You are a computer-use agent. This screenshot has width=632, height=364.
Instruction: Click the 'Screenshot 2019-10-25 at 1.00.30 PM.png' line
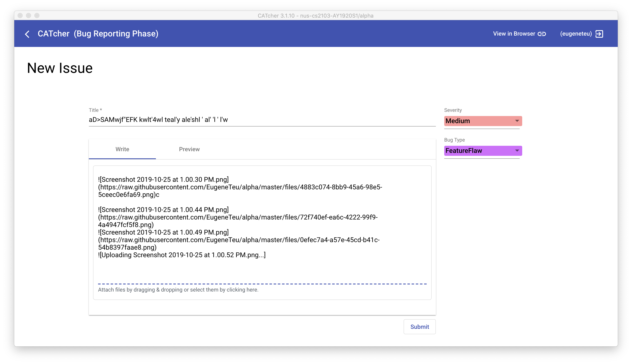point(163,179)
